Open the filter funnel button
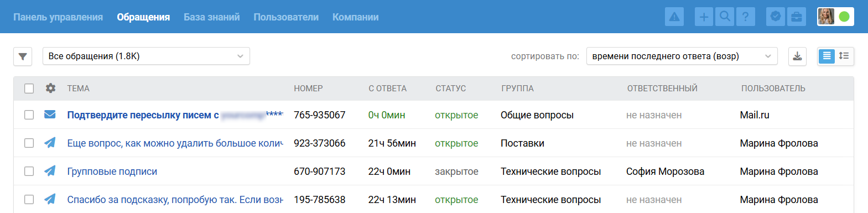Screen dimensions: 868x213 [x=23, y=56]
